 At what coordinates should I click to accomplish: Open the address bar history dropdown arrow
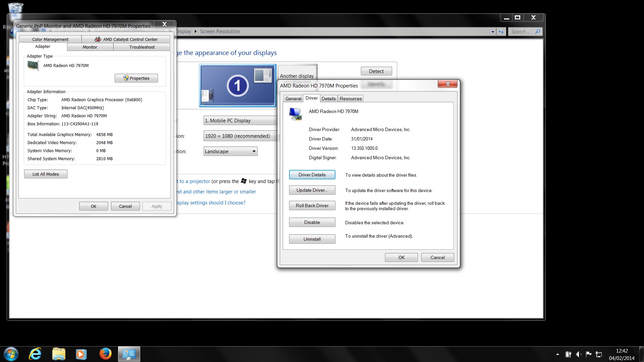[x=493, y=32]
